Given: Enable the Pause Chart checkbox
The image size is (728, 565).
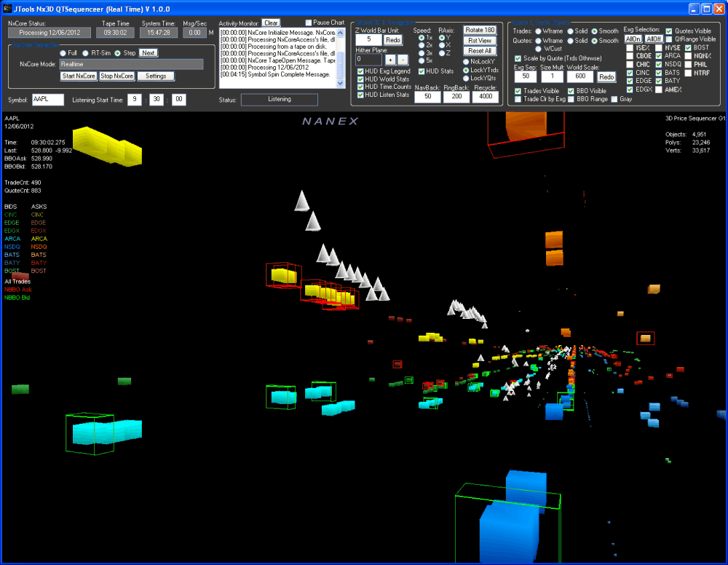Looking at the screenshot, I should coord(309,23).
